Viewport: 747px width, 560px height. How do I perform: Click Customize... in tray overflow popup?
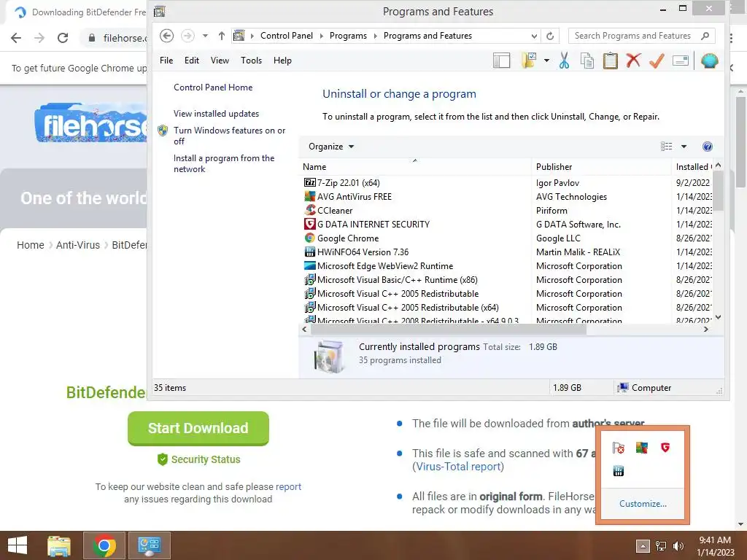643,503
